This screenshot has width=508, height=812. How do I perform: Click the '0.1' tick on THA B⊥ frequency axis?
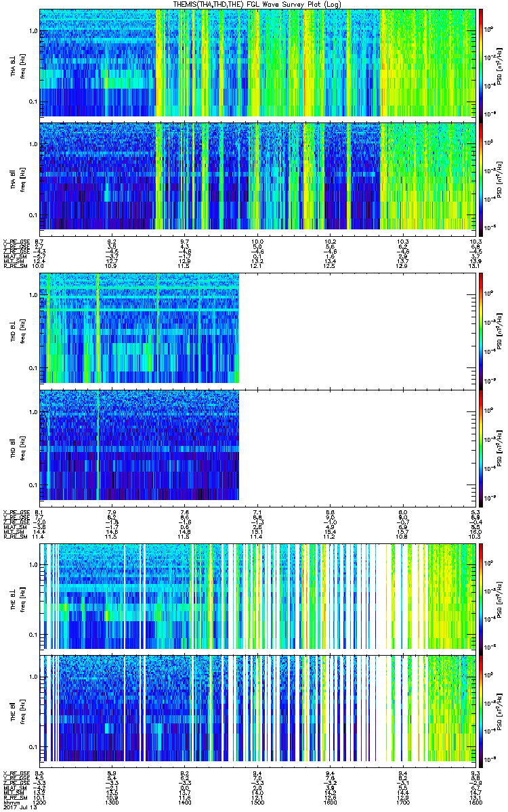pyautogui.click(x=33, y=102)
